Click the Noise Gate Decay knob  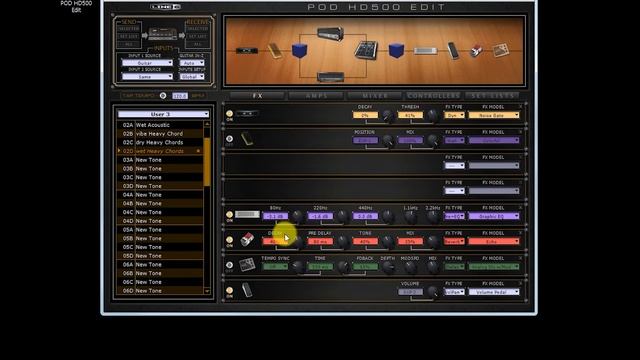tap(388, 116)
